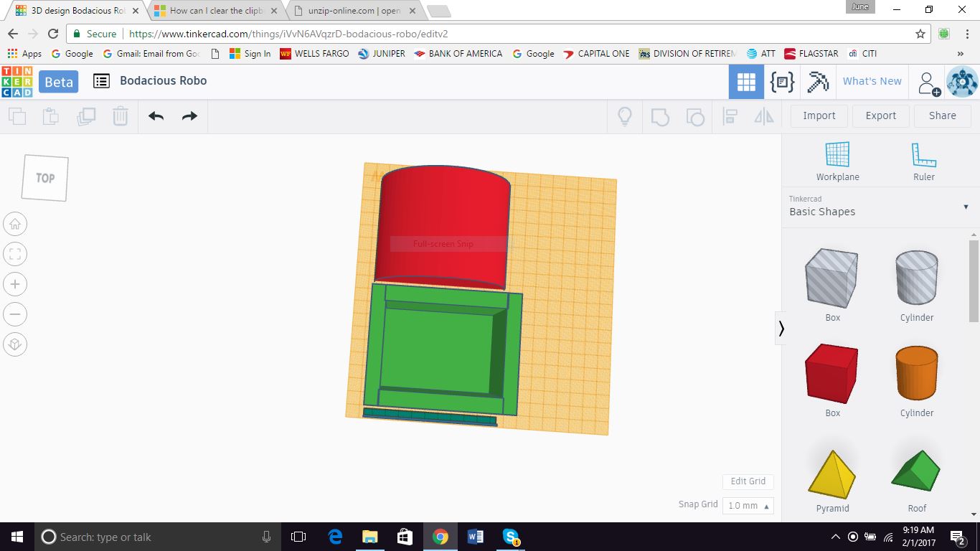Image resolution: width=980 pixels, height=551 pixels.
Task: Select the Workplane tool
Action: [837, 161]
